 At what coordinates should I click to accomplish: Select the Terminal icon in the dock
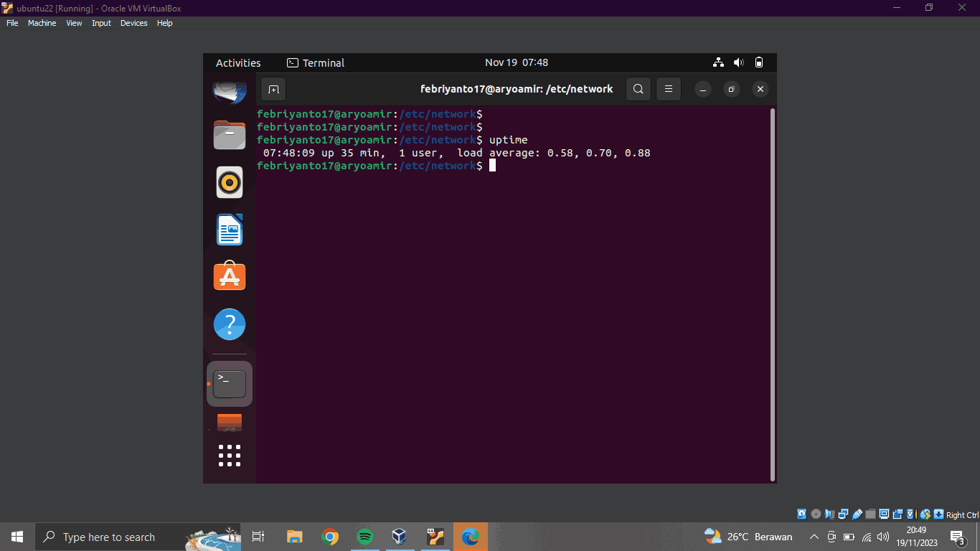pyautogui.click(x=230, y=384)
